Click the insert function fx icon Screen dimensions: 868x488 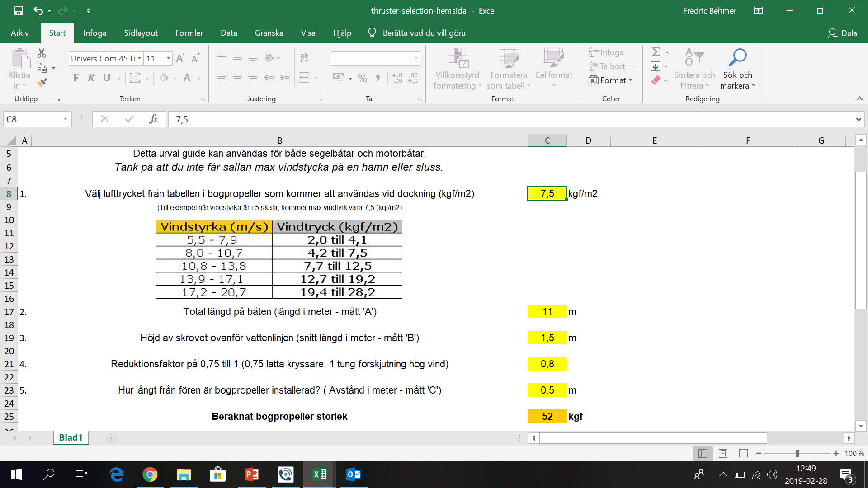point(153,119)
